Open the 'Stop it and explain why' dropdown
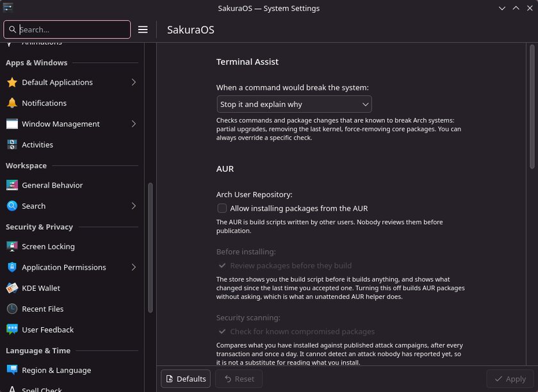 pyautogui.click(x=294, y=104)
